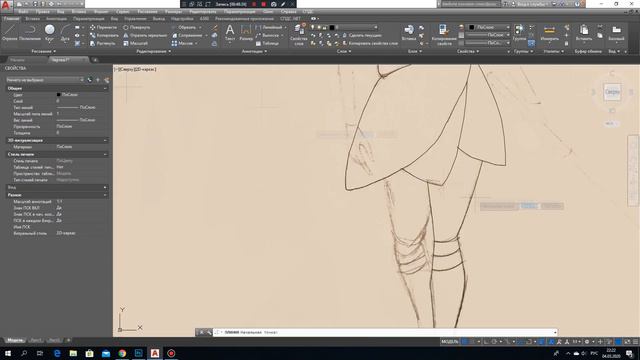This screenshot has width=640, height=360.
Task: Click the Array (Массив) tool
Action: (x=182, y=43)
